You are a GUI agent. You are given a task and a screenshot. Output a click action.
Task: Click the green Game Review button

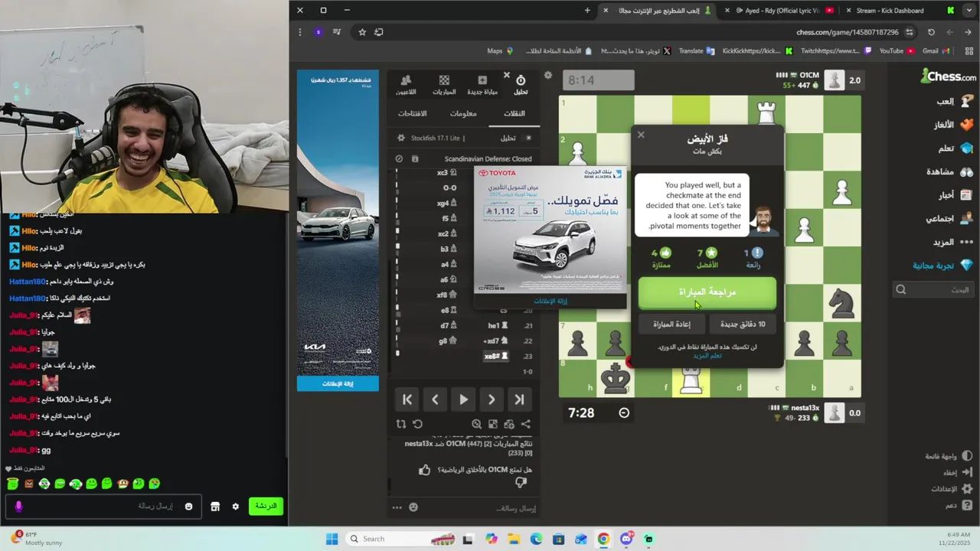[707, 292]
